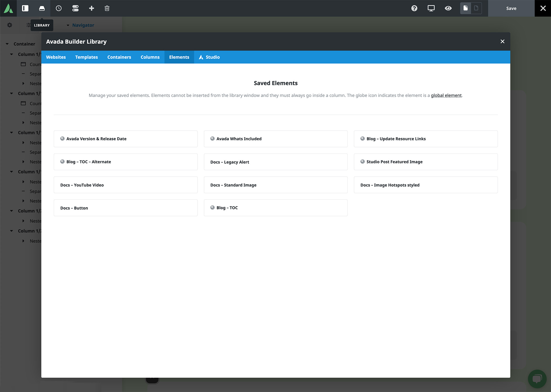Switch to the Columns tab
This screenshot has width=551, height=392.
[x=150, y=57]
